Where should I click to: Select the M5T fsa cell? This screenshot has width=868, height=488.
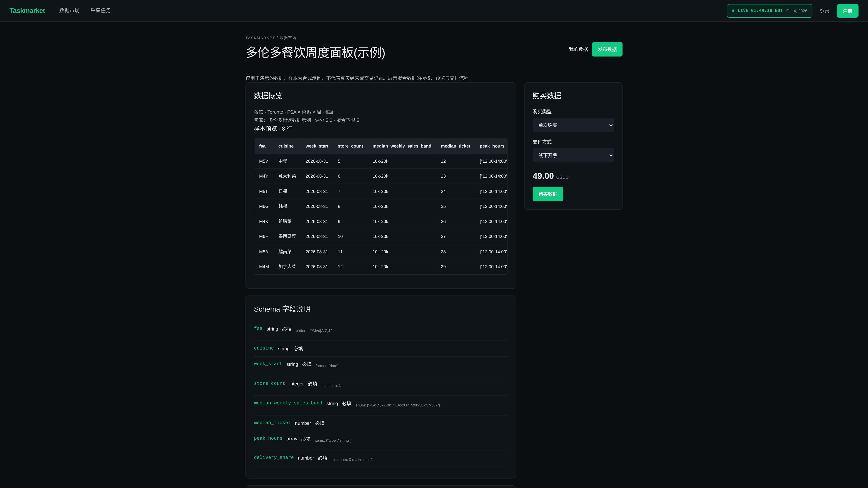coord(264,192)
